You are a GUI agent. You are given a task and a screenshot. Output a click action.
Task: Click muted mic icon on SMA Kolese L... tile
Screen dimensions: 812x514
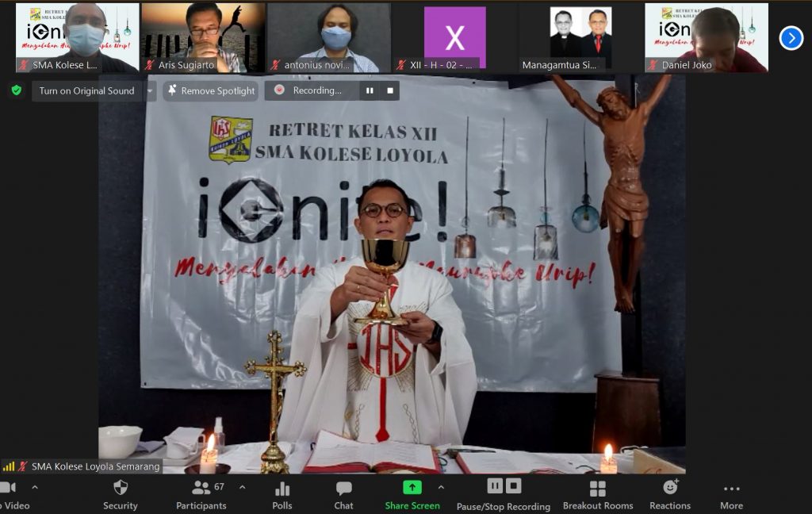23,65
